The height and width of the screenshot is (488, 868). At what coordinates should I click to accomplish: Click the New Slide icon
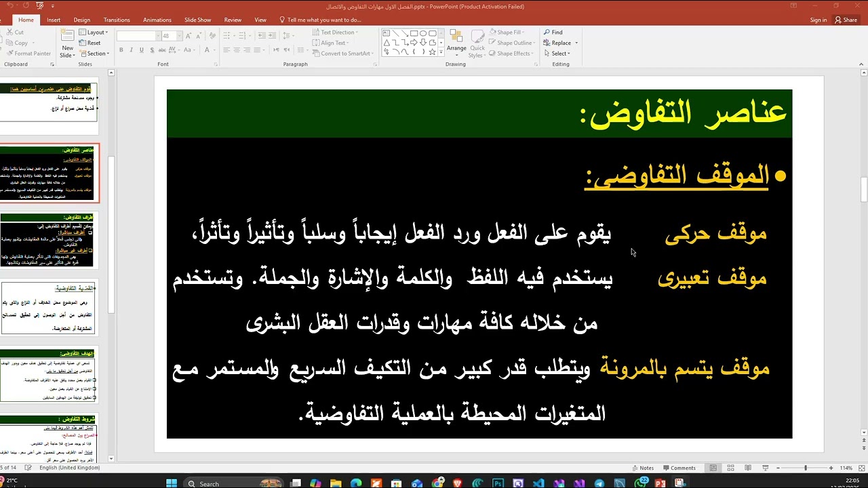click(67, 36)
